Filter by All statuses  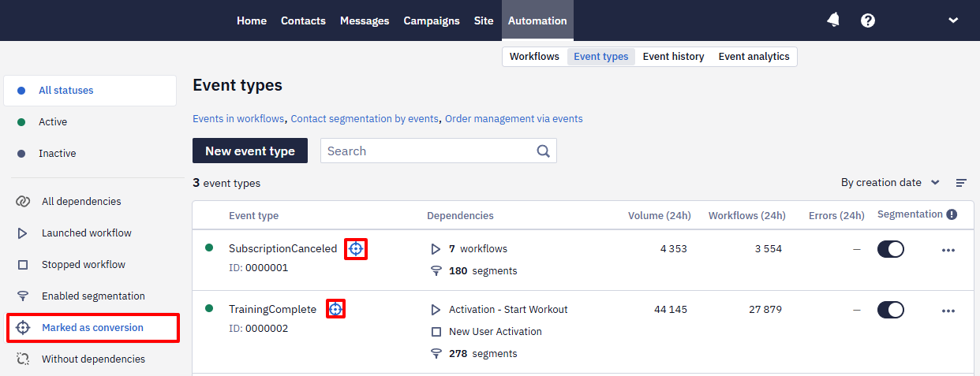click(x=90, y=91)
